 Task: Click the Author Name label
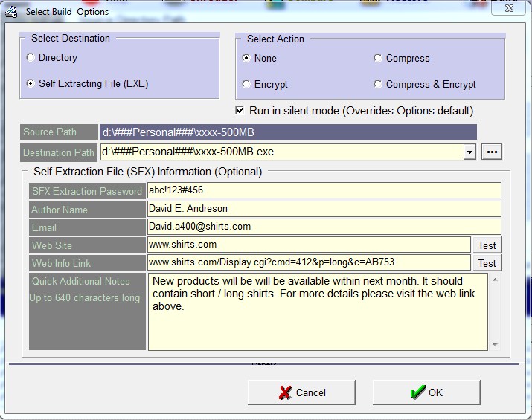[x=87, y=210]
